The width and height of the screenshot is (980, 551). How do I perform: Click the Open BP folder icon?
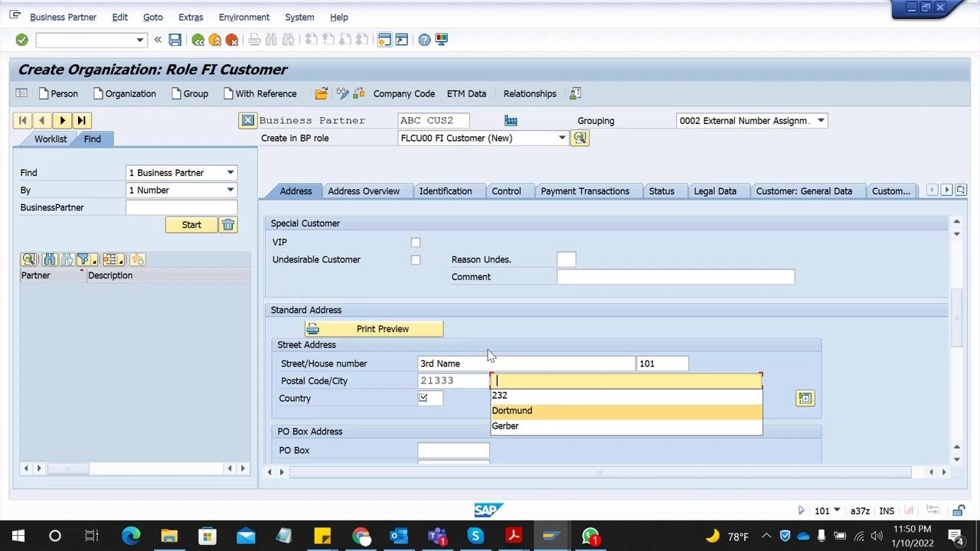coord(322,93)
